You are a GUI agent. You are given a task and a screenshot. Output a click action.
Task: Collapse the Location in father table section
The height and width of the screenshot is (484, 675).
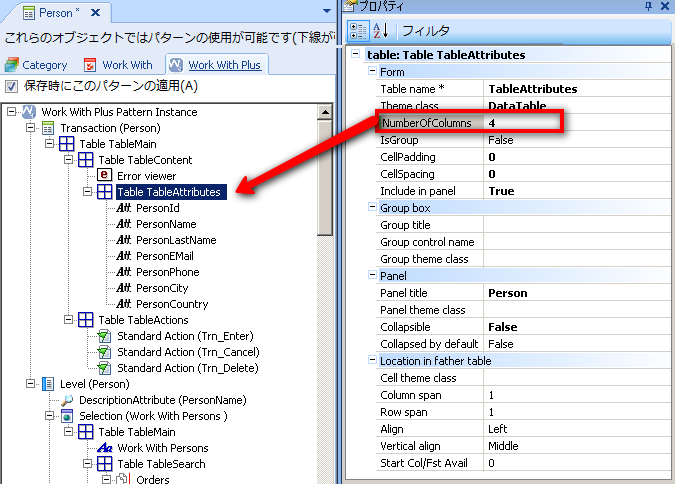[372, 360]
